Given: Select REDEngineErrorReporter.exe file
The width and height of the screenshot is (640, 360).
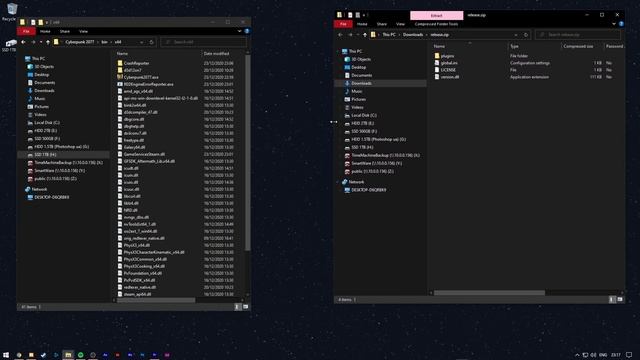Looking at the screenshot, I should (x=144, y=84).
